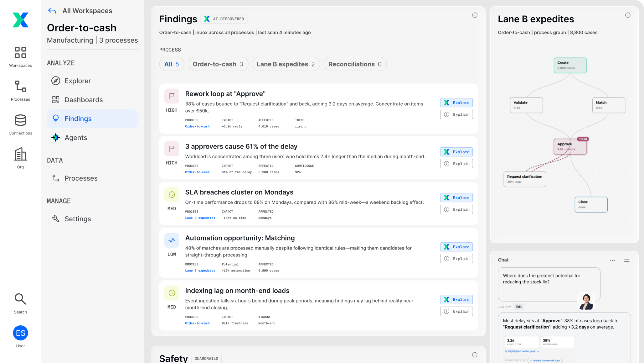Edit the chat question message

[519, 307]
